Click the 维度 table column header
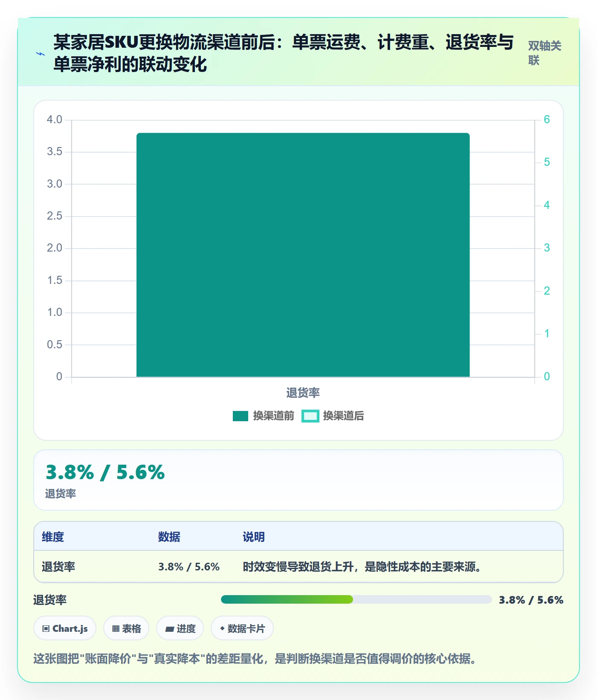This screenshot has width=597, height=700. (53, 537)
